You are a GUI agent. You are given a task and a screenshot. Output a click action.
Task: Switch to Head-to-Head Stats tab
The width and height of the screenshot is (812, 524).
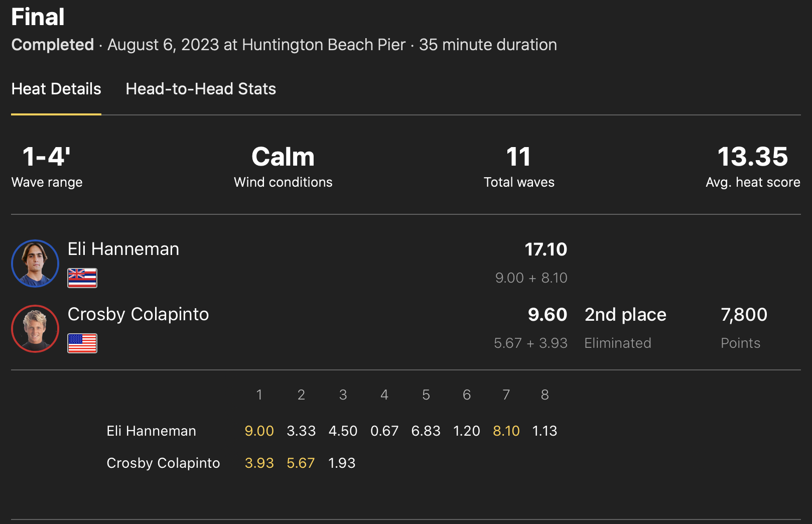click(x=201, y=89)
